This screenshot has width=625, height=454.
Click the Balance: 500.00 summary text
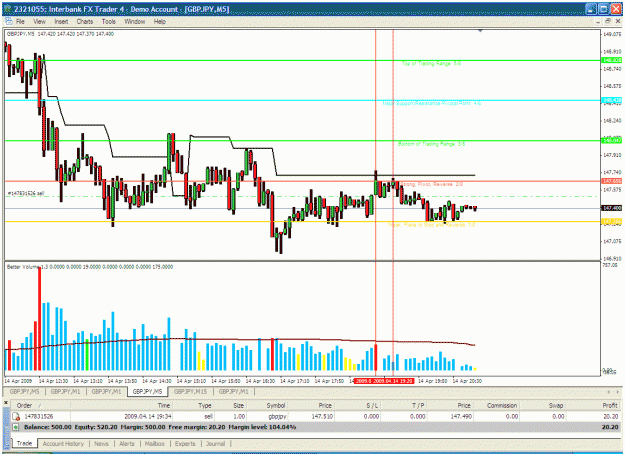pos(48,427)
